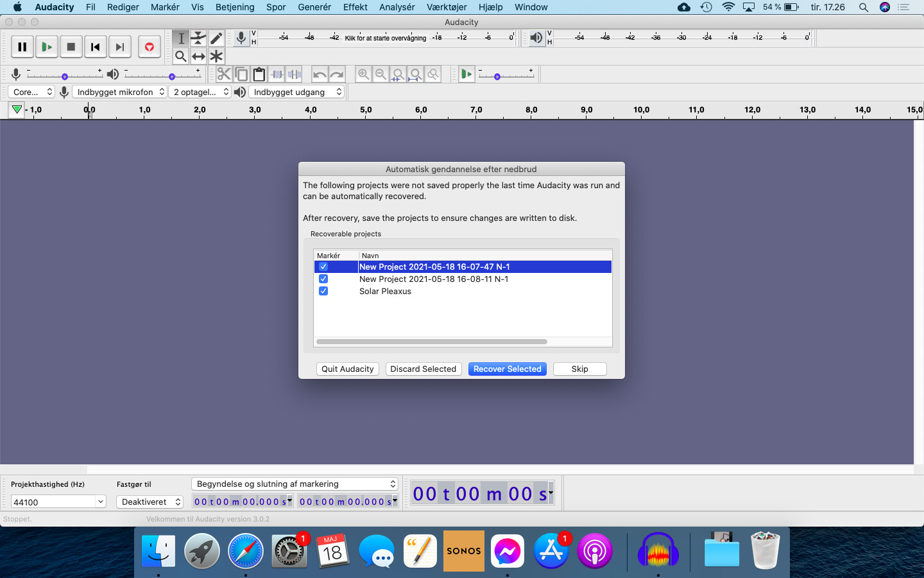Select the Time Shift tool
The width and height of the screenshot is (924, 578).
coord(199,57)
